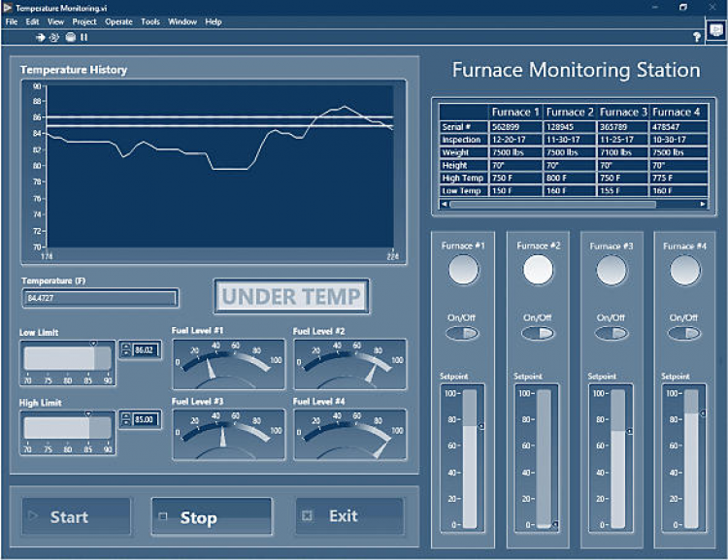Click the Low Limit value field 86.02
The image size is (728, 560).
pos(146,350)
